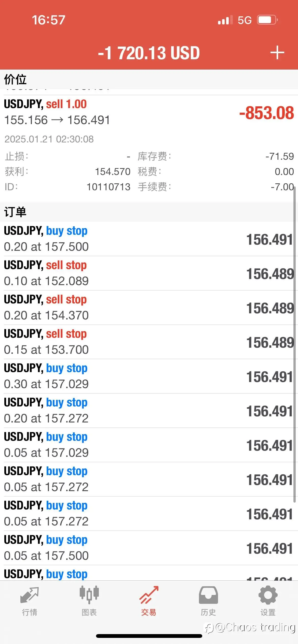This screenshot has height=644, width=298.
Task: Tap the -1 720.13 USD balance header
Action: [x=149, y=53]
